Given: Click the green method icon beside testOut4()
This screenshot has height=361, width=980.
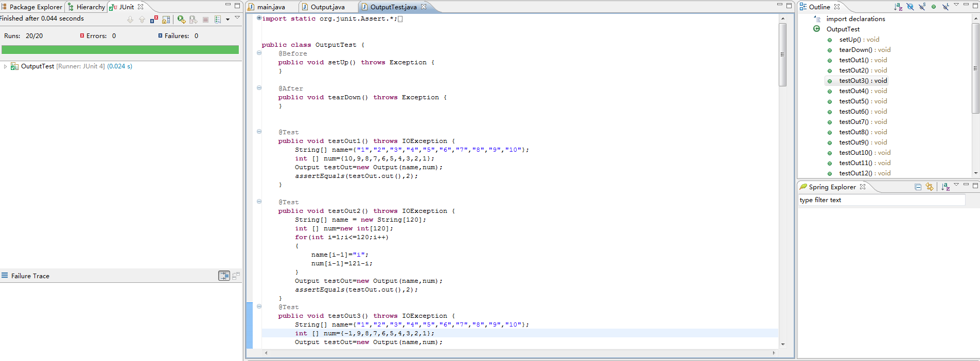Looking at the screenshot, I should click(x=830, y=92).
